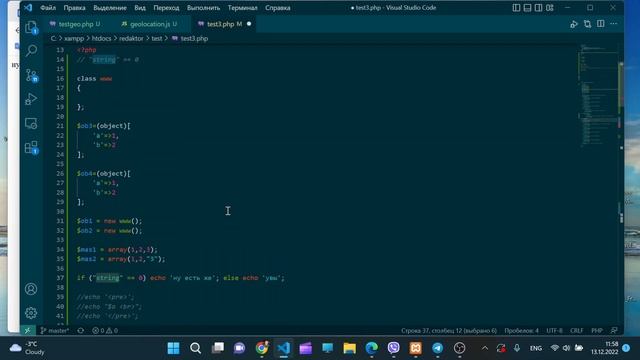Click the run PHP file icon in editor toolbar

click(x=573, y=24)
